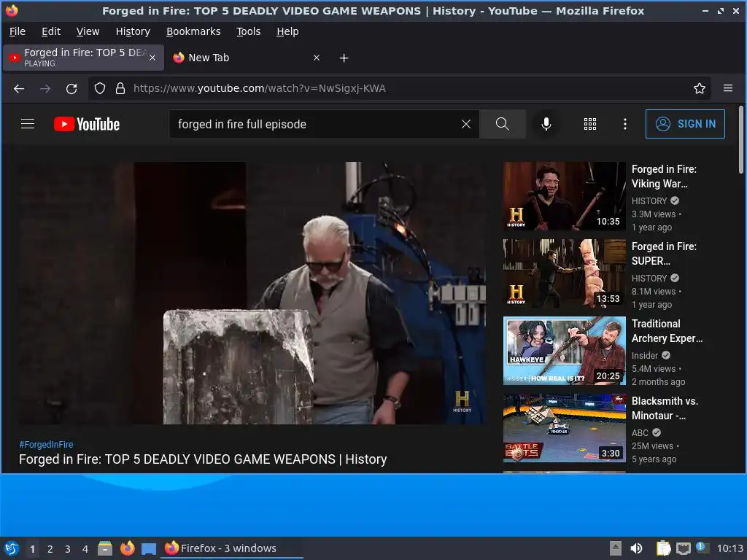View site security padlock info
Screen dimensions: 747x560
[120, 88]
